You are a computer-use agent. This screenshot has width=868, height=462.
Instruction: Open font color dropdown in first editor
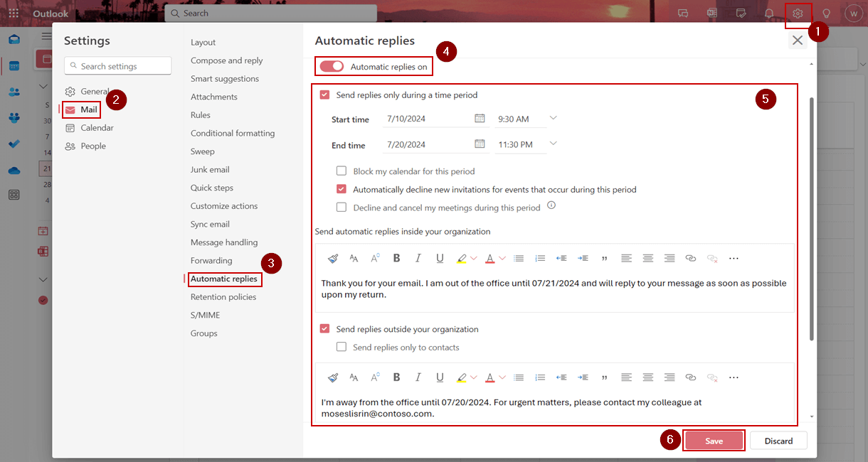pyautogui.click(x=502, y=258)
